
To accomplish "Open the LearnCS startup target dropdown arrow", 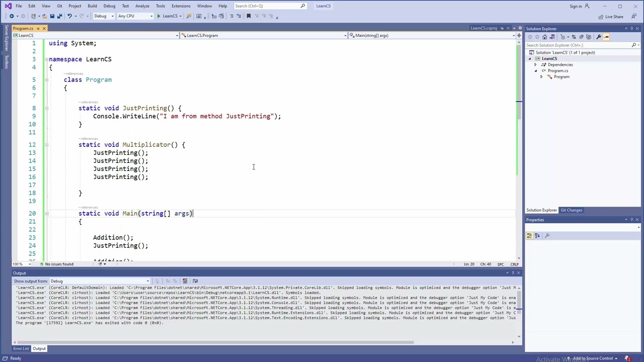I will [x=180, y=16].
